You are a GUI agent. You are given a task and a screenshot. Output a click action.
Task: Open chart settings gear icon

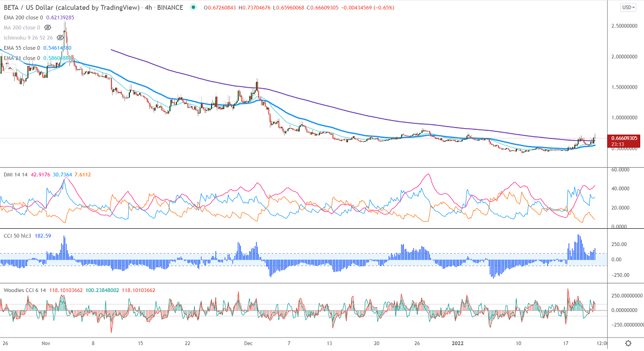coord(628,343)
